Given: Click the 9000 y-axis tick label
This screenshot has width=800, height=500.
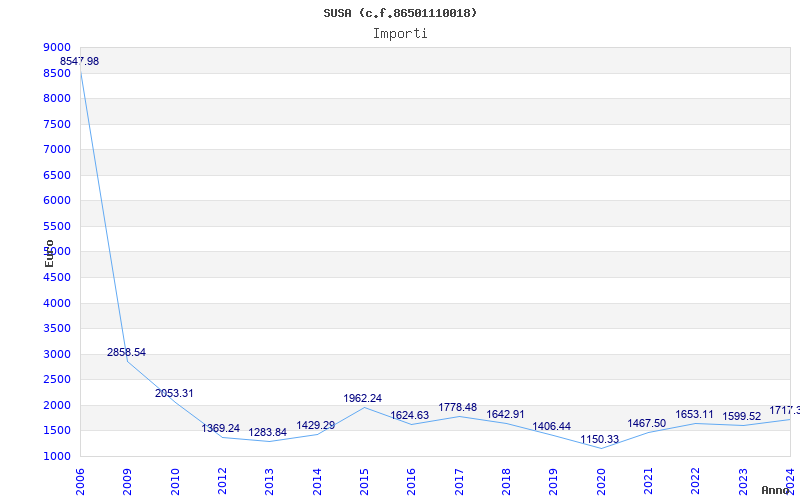Looking at the screenshot, I should coord(57,47).
